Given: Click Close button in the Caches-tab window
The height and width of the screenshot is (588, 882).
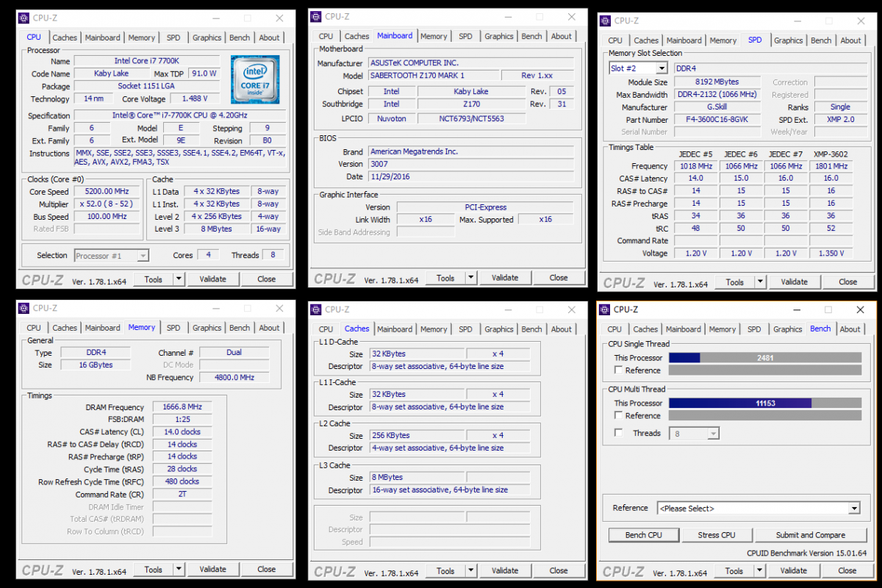Looking at the screenshot, I should [x=559, y=570].
